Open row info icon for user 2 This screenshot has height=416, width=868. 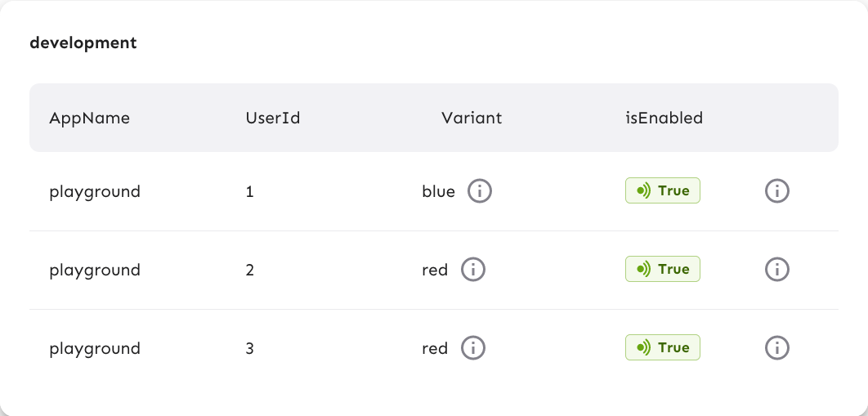(776, 270)
